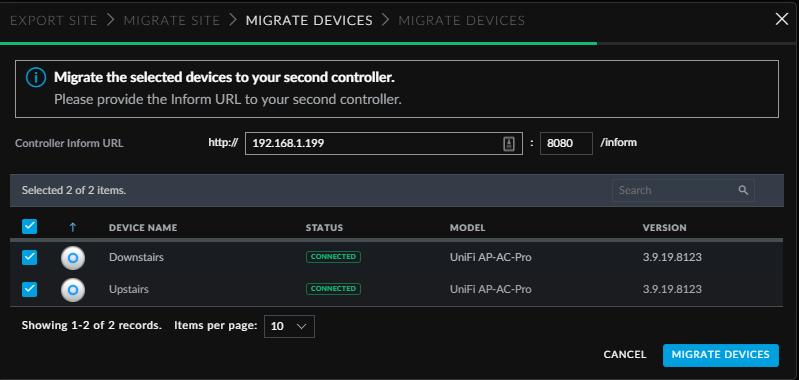Go to the Migrate Site step

pyautogui.click(x=172, y=20)
